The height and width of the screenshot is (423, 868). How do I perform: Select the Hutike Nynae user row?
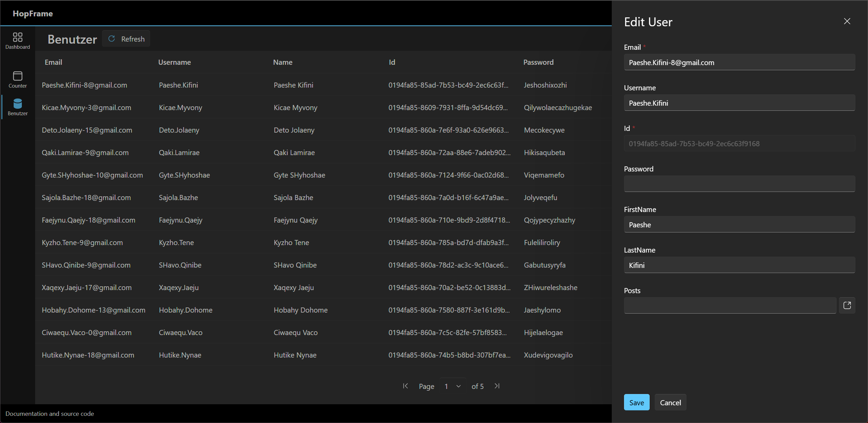coord(295,355)
